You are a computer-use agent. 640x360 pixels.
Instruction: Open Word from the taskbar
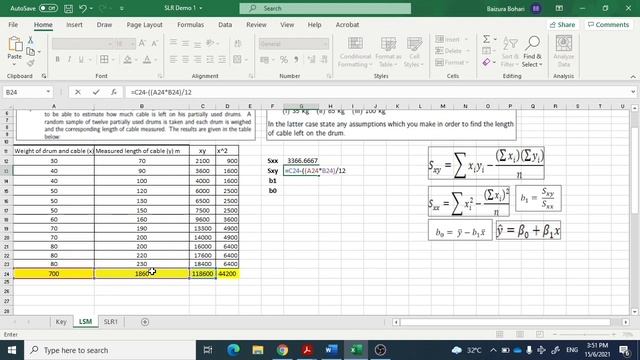pos(331,350)
